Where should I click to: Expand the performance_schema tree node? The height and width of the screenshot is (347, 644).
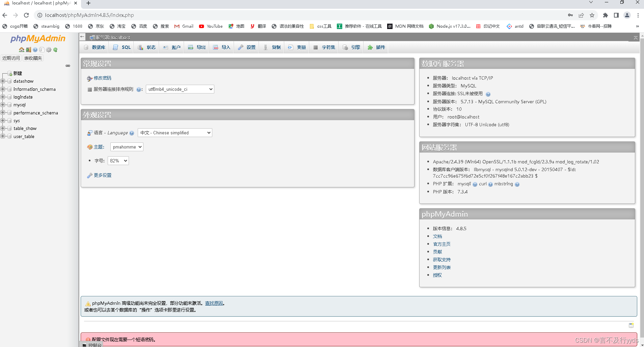3,113
